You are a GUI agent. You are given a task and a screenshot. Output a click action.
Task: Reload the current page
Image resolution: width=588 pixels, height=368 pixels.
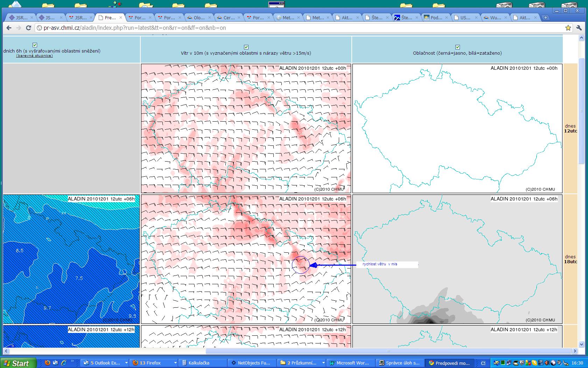29,28
